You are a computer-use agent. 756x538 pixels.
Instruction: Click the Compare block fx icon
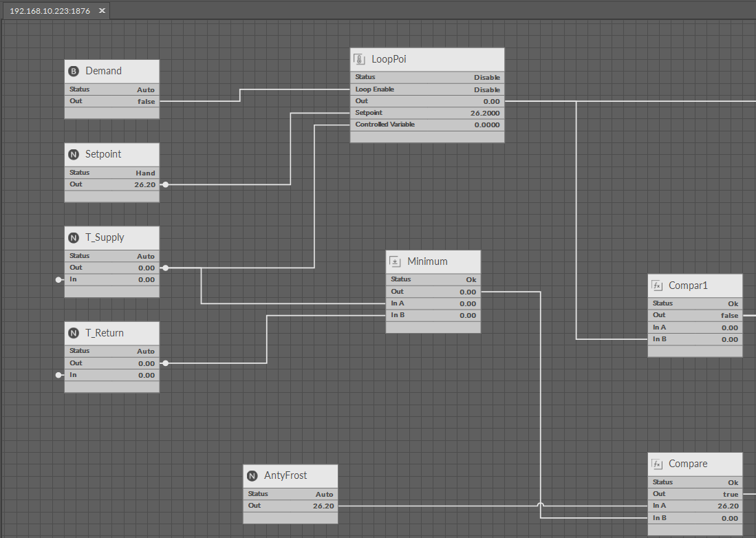[658, 464]
